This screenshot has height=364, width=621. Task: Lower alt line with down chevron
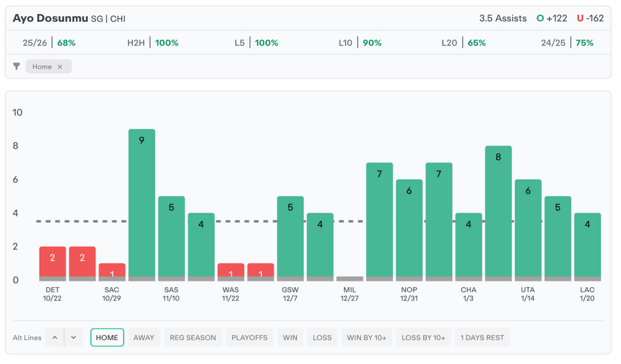[73, 337]
